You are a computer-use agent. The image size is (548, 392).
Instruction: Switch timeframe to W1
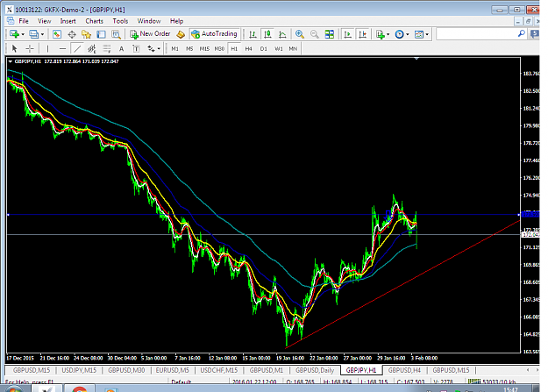pyautogui.click(x=278, y=48)
